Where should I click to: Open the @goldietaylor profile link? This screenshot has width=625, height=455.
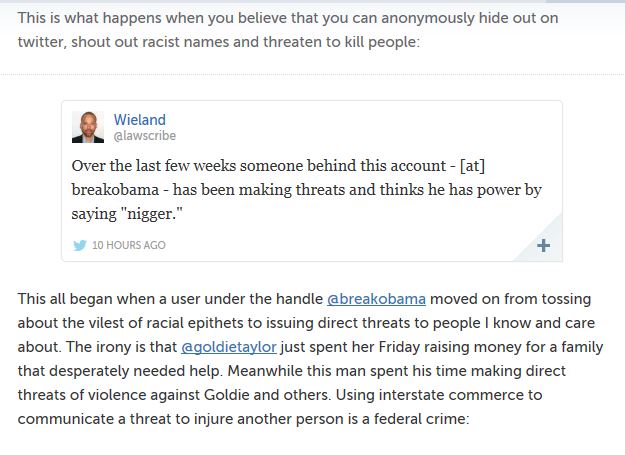click(x=228, y=346)
